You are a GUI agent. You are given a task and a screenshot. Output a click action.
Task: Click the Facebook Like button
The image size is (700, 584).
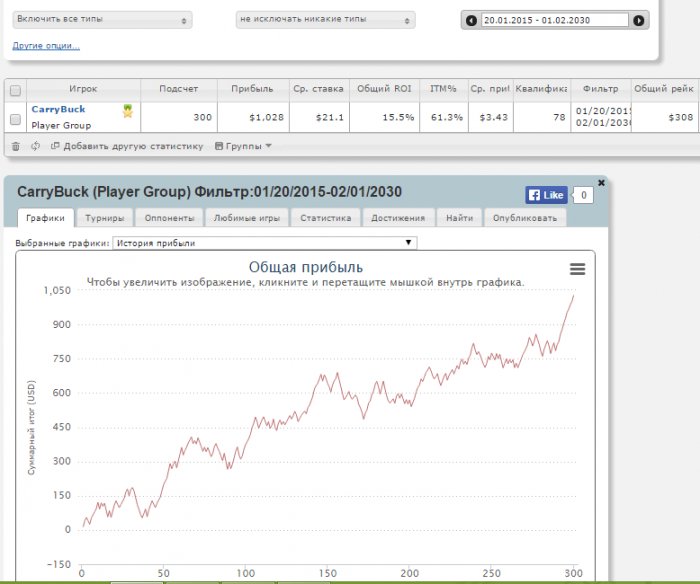tap(546, 195)
